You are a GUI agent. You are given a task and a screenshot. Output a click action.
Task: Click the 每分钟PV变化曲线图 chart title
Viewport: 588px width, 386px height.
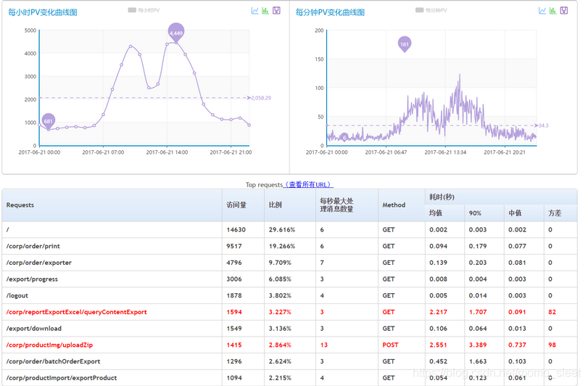(330, 12)
